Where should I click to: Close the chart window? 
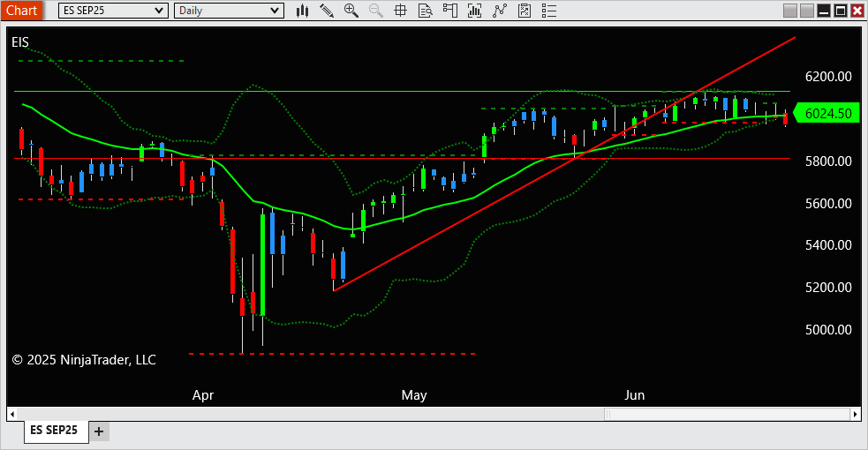(x=857, y=11)
